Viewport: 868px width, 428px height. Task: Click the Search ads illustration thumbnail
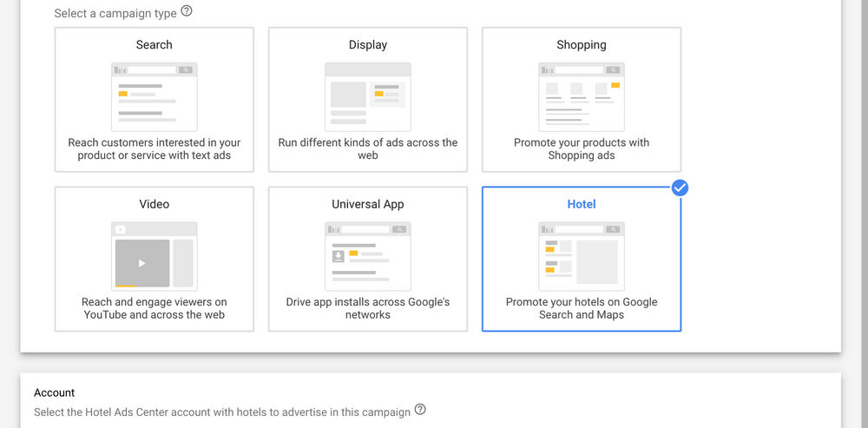[x=154, y=97]
